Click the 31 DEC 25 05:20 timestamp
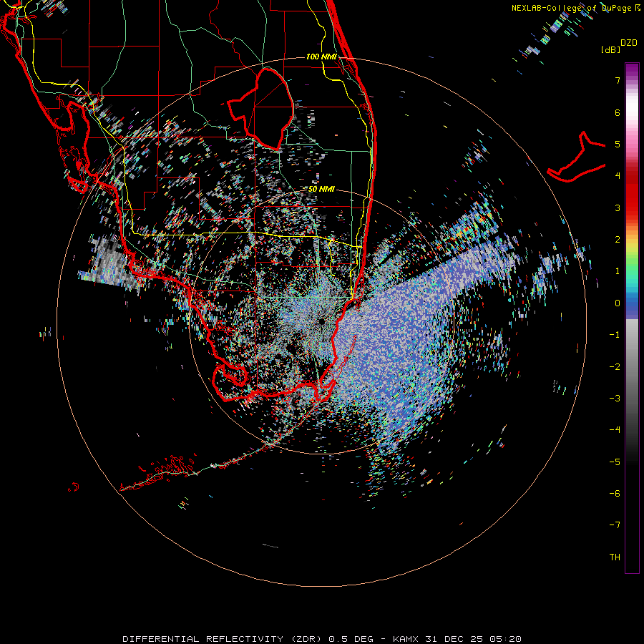Image resolution: width=644 pixels, height=644 pixels. click(x=472, y=639)
